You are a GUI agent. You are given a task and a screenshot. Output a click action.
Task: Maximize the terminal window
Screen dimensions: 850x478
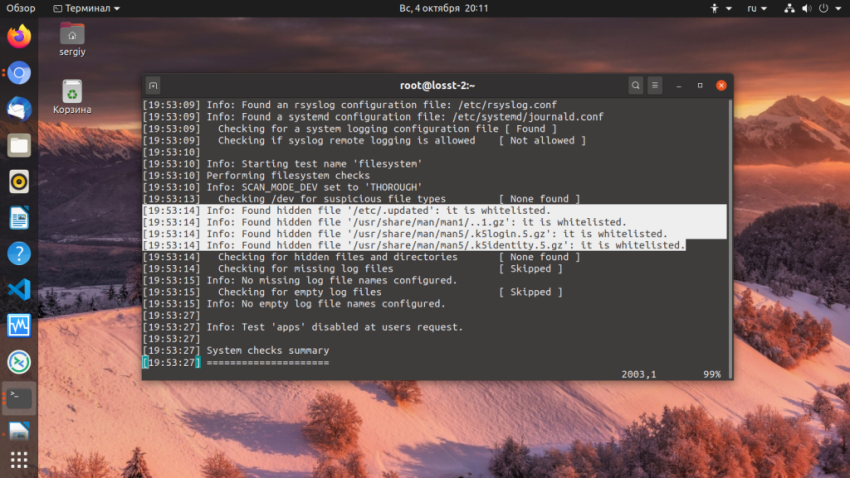tap(700, 86)
